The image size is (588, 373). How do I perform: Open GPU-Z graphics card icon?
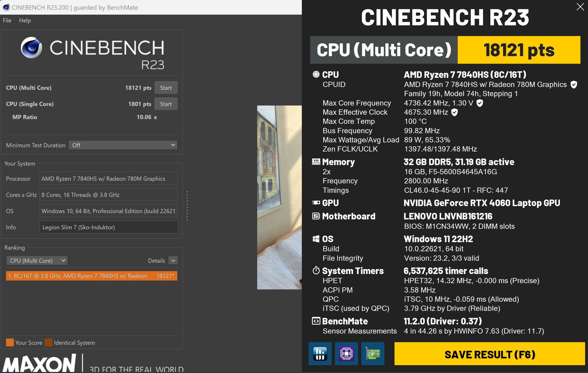[x=373, y=354]
